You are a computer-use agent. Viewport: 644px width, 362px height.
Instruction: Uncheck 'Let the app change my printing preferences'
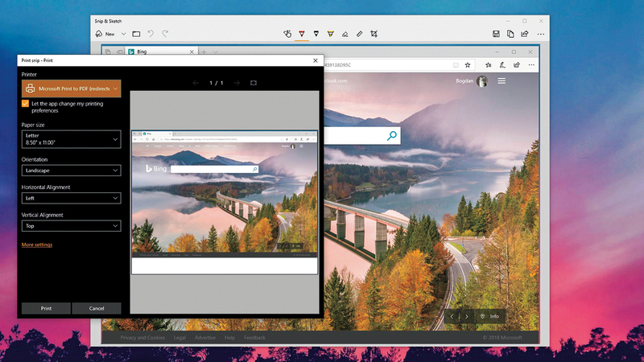pos(26,104)
